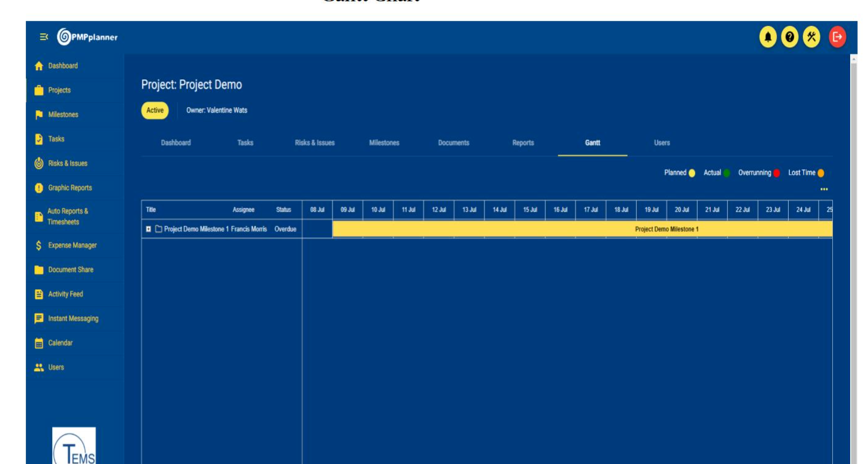The height and width of the screenshot is (464, 868).
Task: Switch to the Risks & Issues tab
Action: (x=315, y=143)
